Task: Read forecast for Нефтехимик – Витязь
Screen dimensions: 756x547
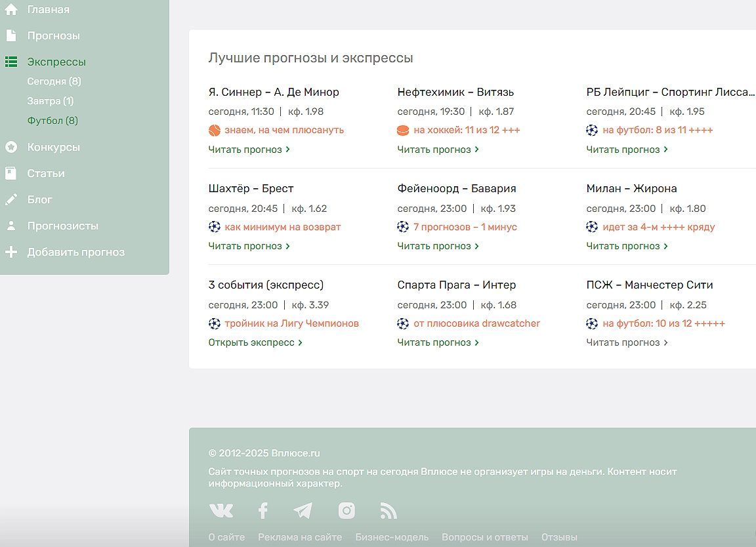Action: (438, 150)
